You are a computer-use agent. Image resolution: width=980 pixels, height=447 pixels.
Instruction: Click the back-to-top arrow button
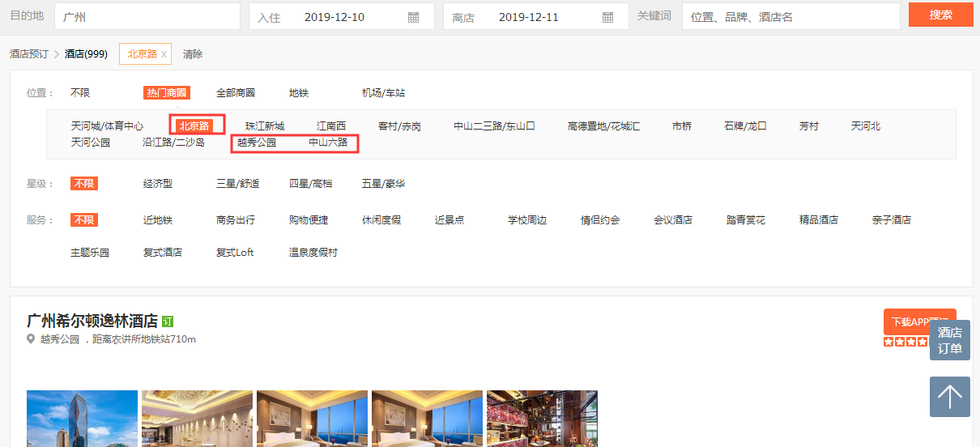click(949, 397)
